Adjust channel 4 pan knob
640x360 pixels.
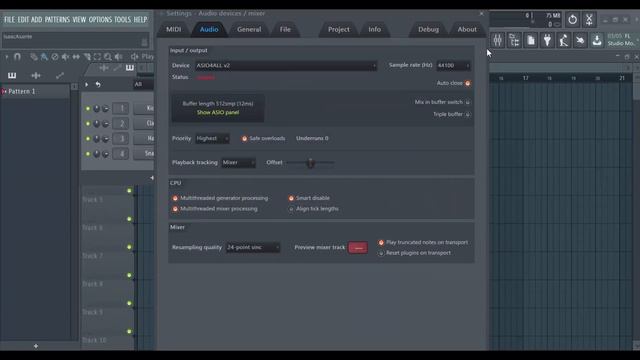[96, 154]
